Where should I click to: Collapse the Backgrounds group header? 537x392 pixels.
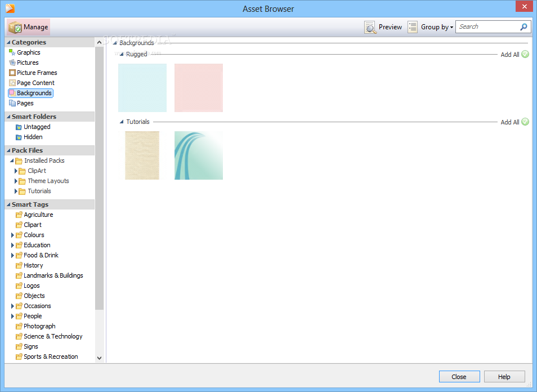point(115,43)
